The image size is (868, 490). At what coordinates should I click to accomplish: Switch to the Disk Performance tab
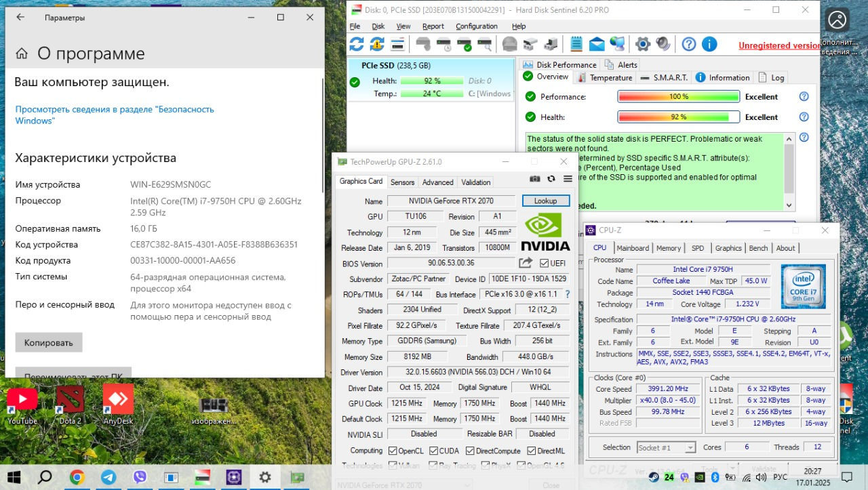(560, 64)
